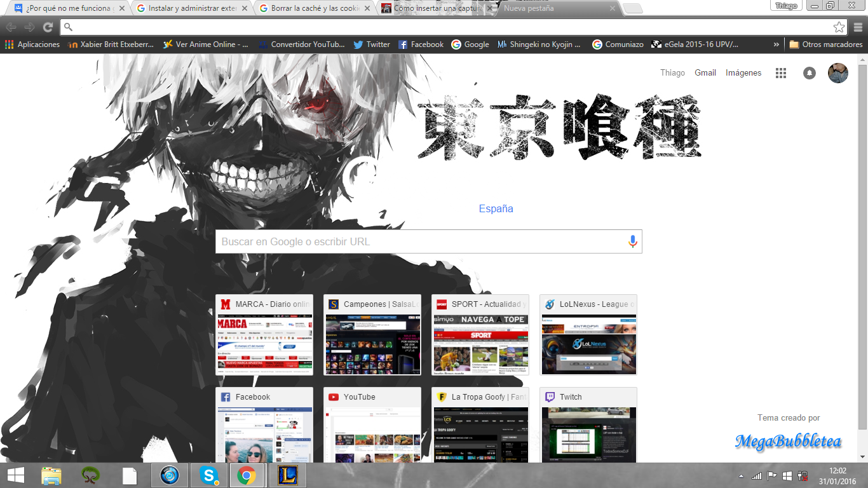Click the Windows logo icon in system tray
Image resolution: width=868 pixels, height=488 pixels.
787,475
